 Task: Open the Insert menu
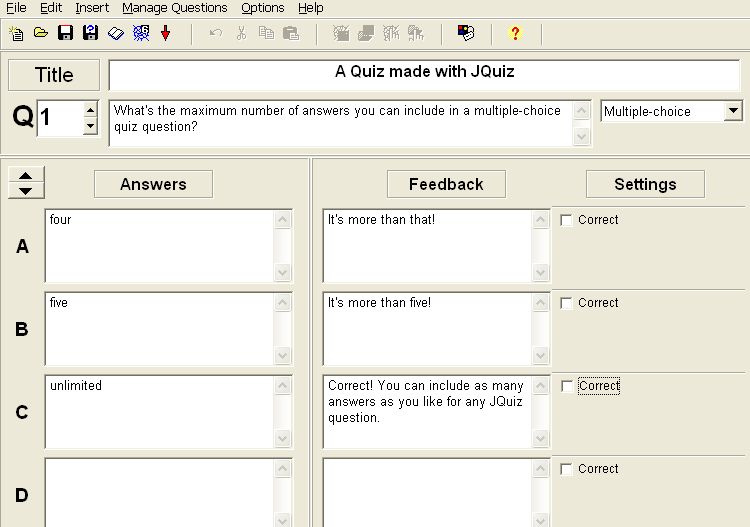pyautogui.click(x=92, y=8)
